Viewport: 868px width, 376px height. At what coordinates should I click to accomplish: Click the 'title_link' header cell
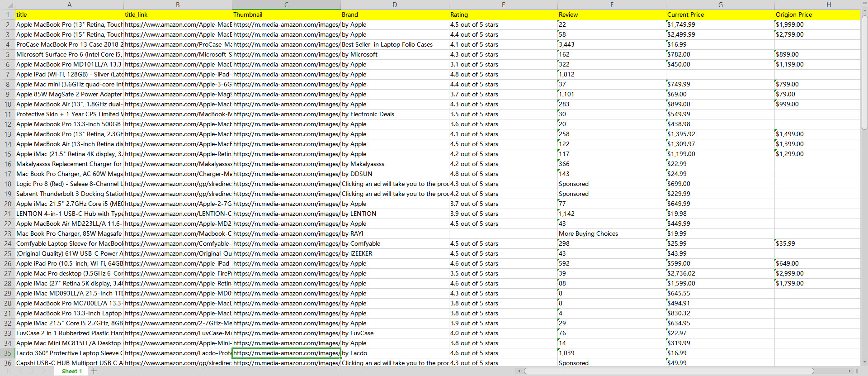[178, 14]
